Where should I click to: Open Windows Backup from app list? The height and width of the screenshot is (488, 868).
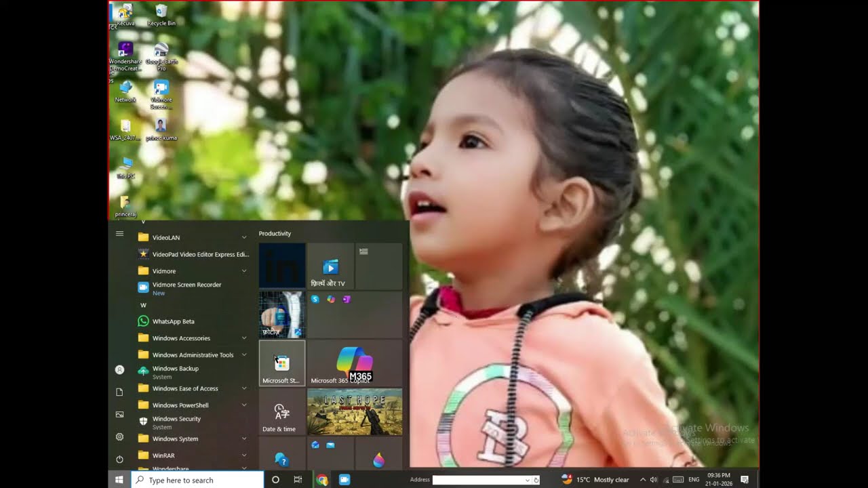coord(193,371)
